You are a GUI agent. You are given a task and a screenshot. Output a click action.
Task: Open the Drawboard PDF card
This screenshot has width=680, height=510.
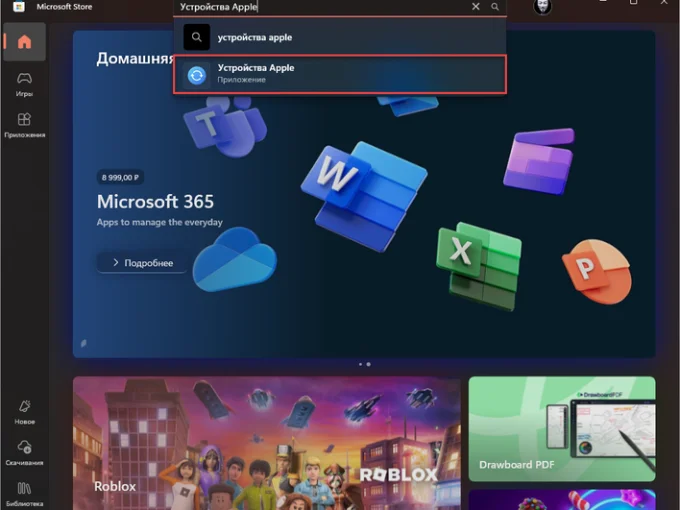click(562, 429)
